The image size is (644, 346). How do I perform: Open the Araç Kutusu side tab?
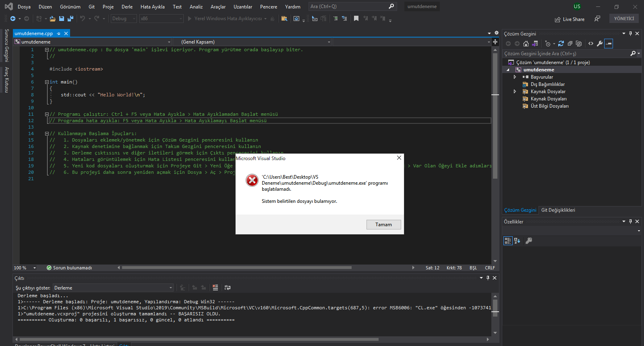(x=6, y=80)
